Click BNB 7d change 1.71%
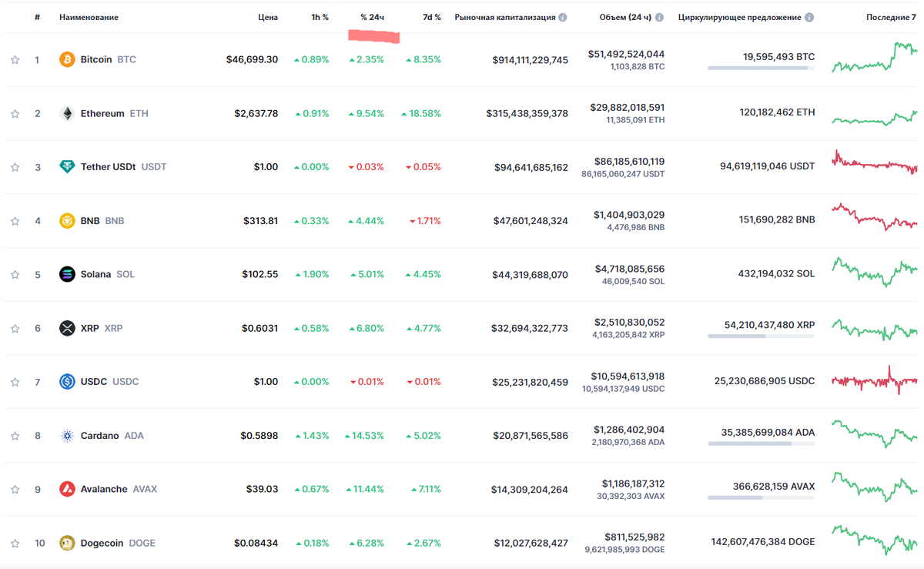 (426, 221)
